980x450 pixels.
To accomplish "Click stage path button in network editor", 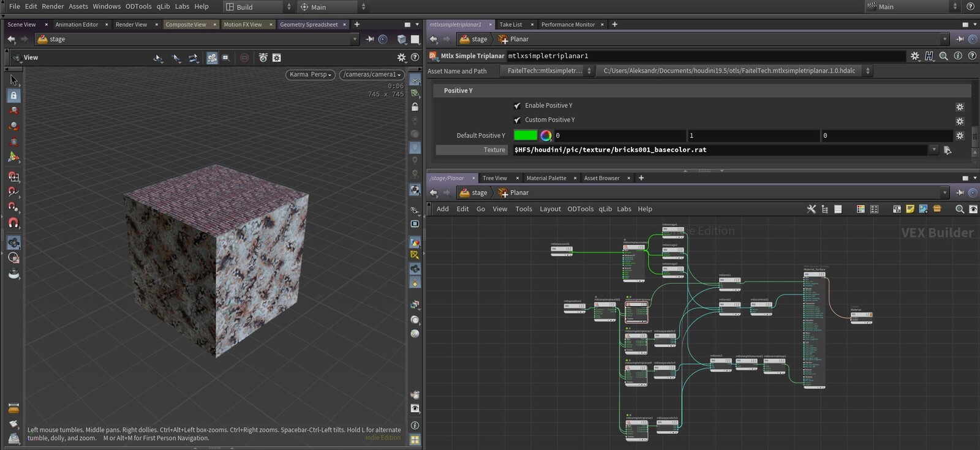I will pyautogui.click(x=474, y=193).
